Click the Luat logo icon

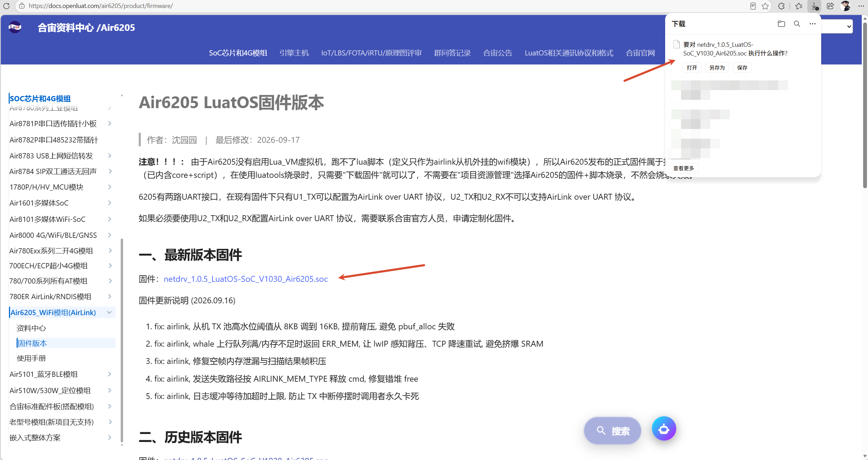pyautogui.click(x=15, y=27)
